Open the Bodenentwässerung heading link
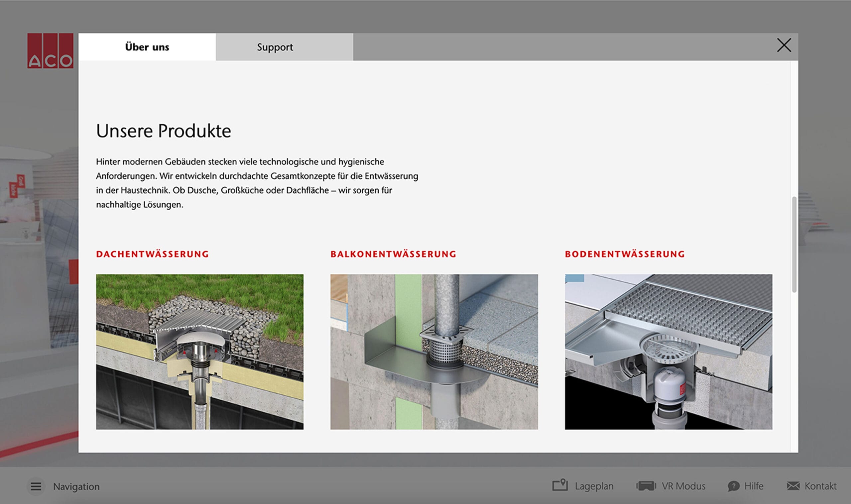851x504 pixels. point(625,254)
